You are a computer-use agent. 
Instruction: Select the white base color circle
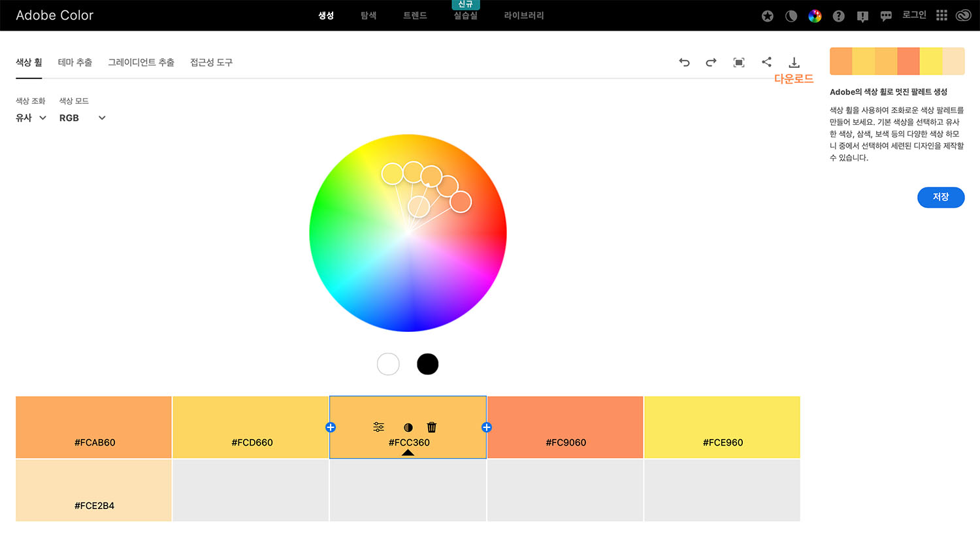coord(388,364)
